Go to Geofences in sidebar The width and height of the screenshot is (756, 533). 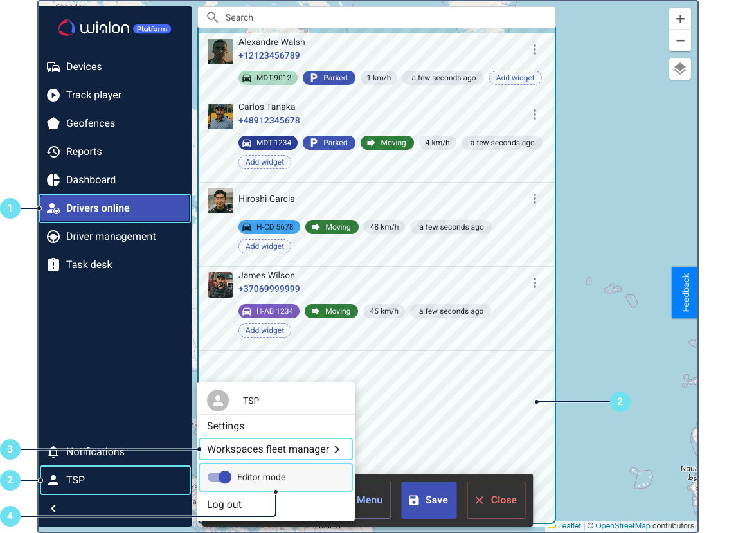[90, 123]
